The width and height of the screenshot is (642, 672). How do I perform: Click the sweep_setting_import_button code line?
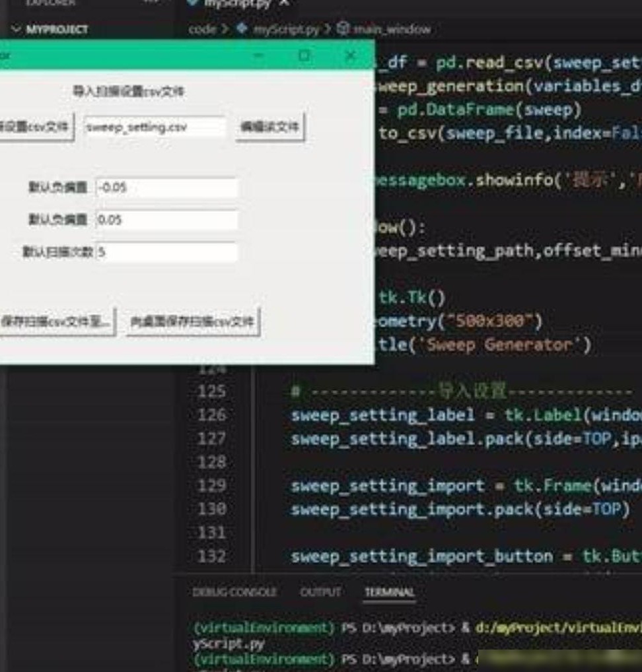pyautogui.click(x=466, y=556)
